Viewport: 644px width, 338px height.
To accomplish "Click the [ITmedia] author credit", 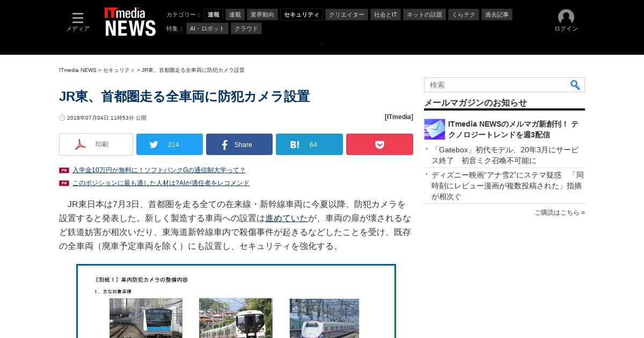I will 399,117.
